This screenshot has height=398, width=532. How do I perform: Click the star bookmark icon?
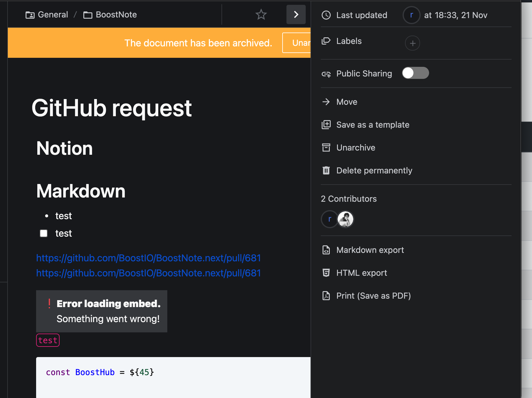[261, 14]
